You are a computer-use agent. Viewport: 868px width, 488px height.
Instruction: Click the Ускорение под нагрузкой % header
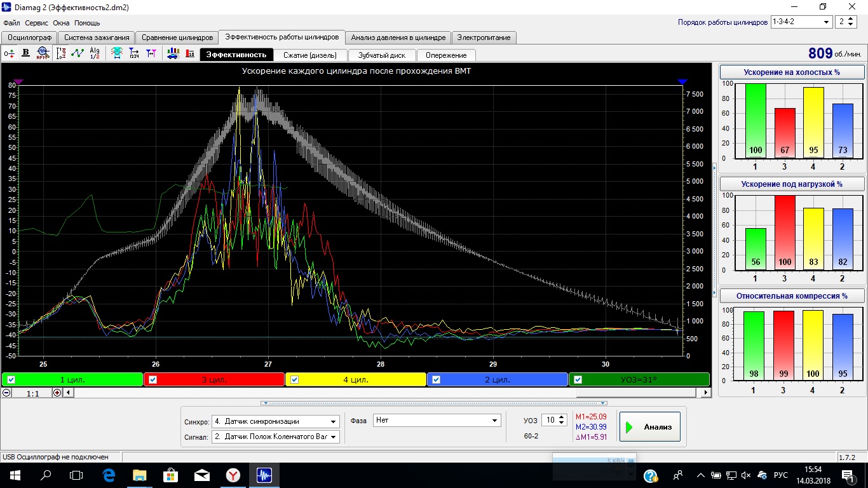[792, 184]
